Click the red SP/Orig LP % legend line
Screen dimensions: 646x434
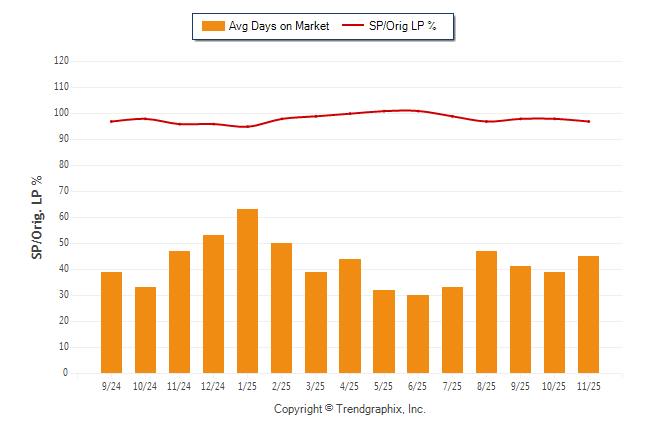tap(354, 26)
